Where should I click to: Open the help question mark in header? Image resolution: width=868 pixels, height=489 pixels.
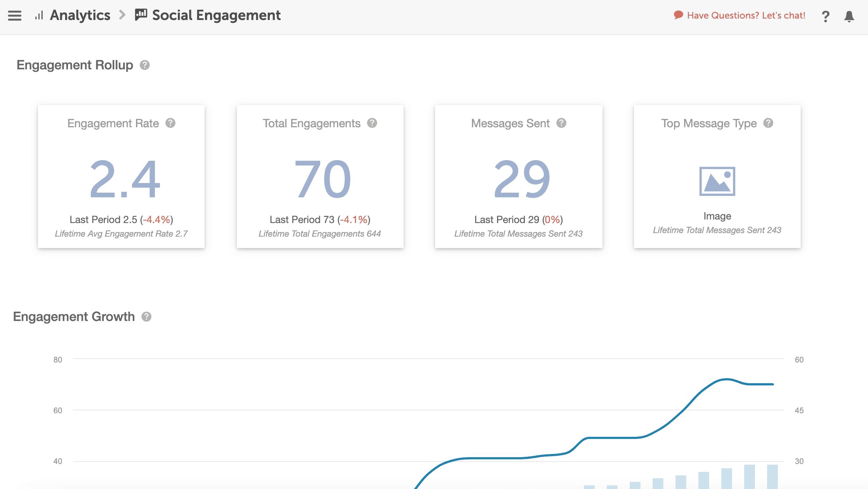825,16
